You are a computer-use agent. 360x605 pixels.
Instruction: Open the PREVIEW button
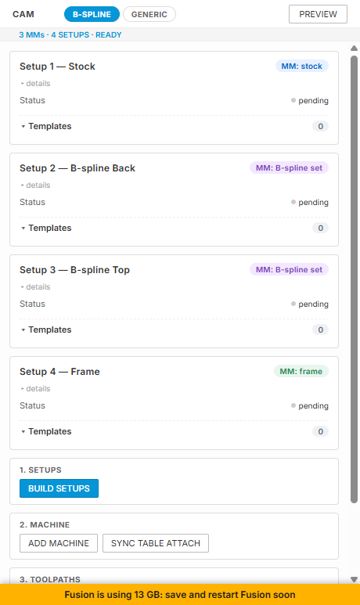click(318, 14)
